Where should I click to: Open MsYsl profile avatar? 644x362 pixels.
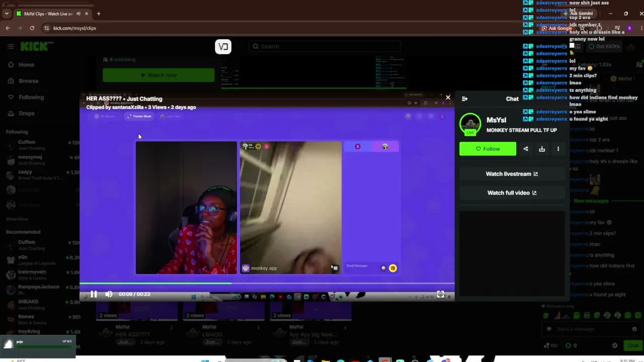coord(470,125)
